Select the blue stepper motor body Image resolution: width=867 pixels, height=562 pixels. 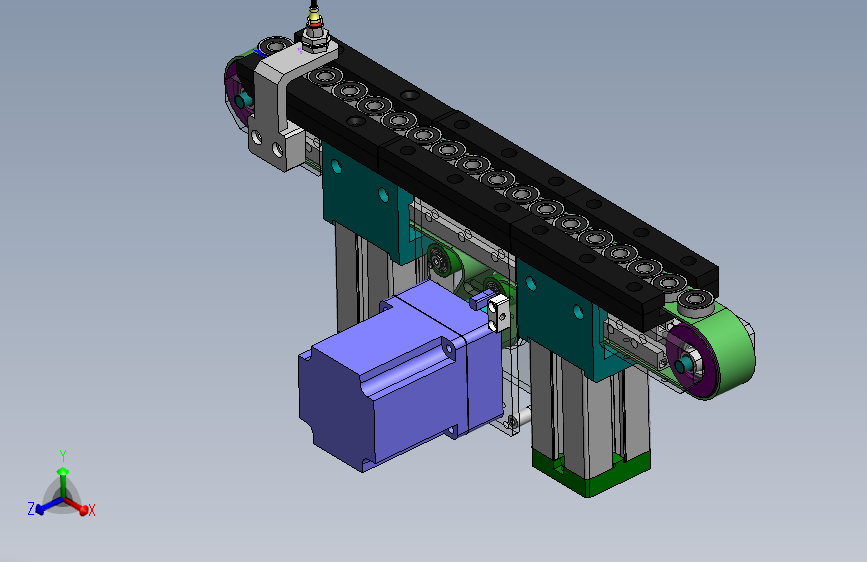pos(399,376)
